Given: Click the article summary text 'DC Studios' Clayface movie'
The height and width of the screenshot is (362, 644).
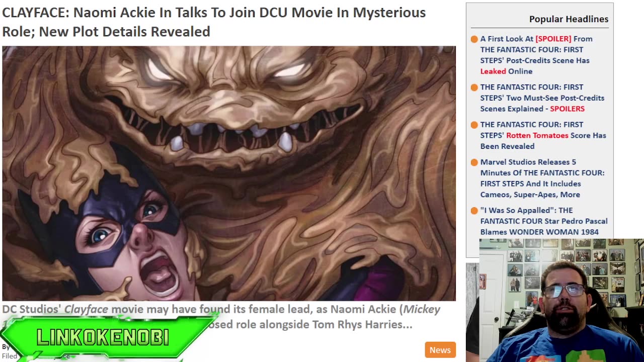Looking at the screenshot, I should tap(221, 317).
